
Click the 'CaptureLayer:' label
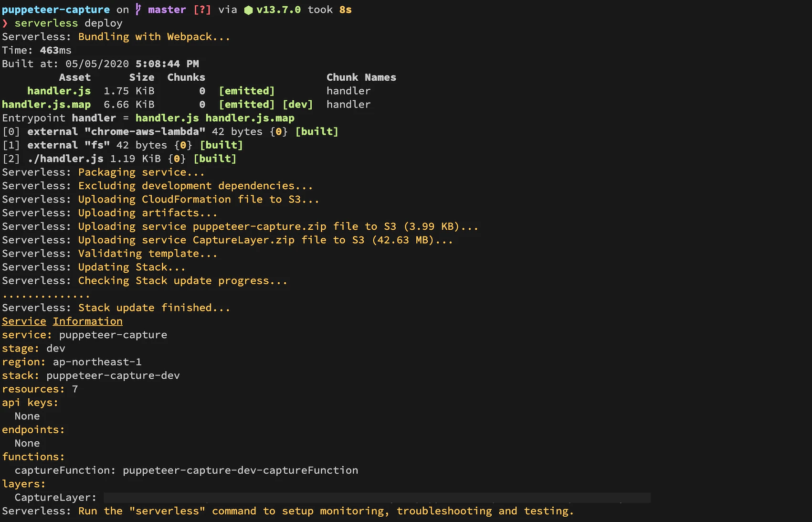coord(56,498)
